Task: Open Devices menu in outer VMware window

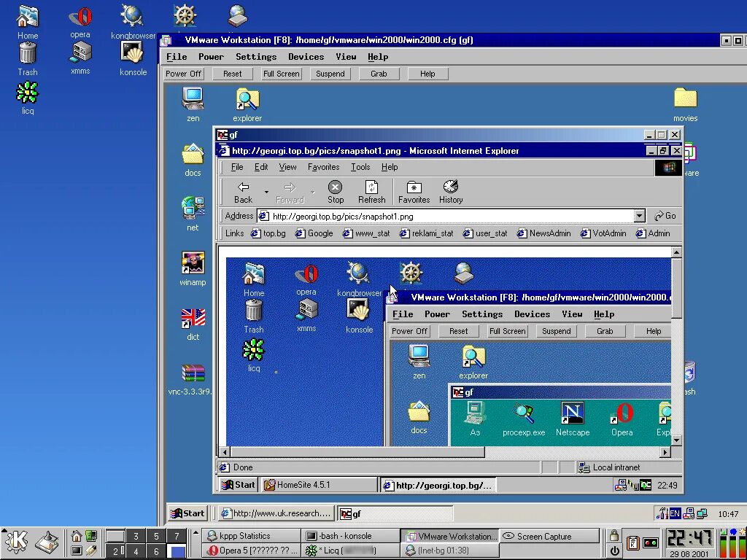Action: [306, 57]
